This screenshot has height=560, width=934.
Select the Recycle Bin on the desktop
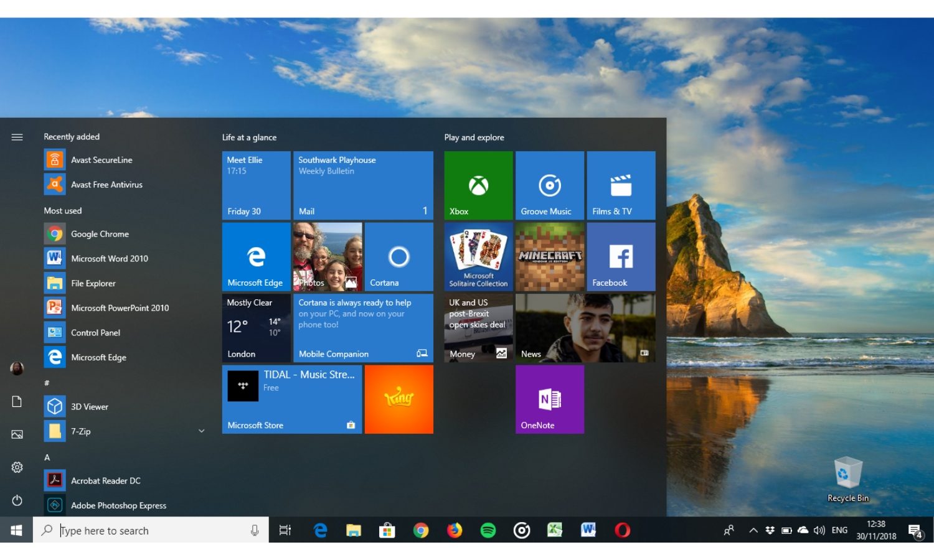848,479
